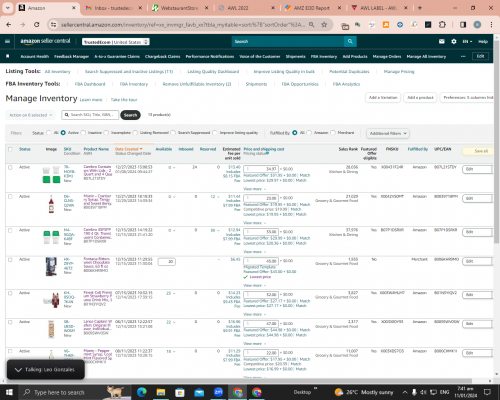The image size is (500, 400).
Task: Open Microsoft Edge from the taskbar
Action: click(142, 392)
